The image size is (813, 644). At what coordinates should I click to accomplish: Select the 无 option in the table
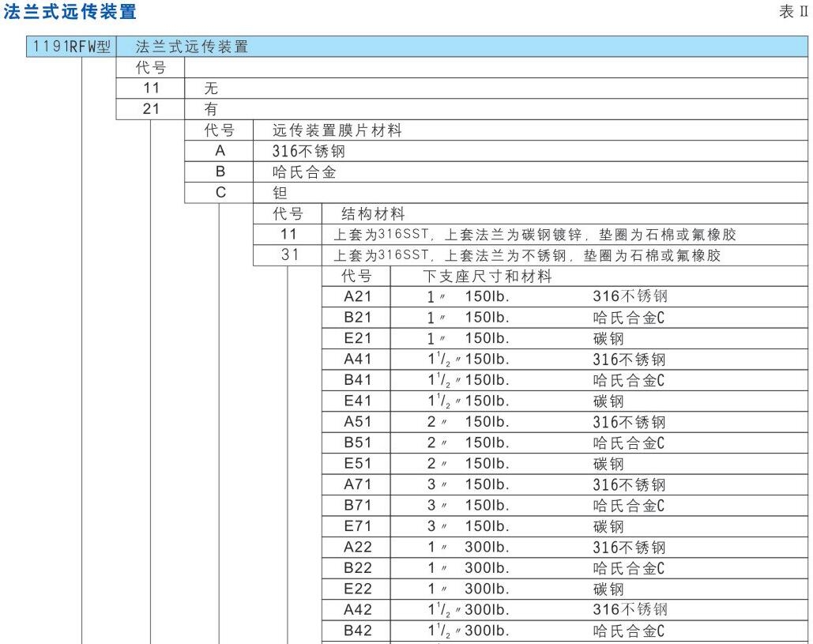[x=190, y=89]
